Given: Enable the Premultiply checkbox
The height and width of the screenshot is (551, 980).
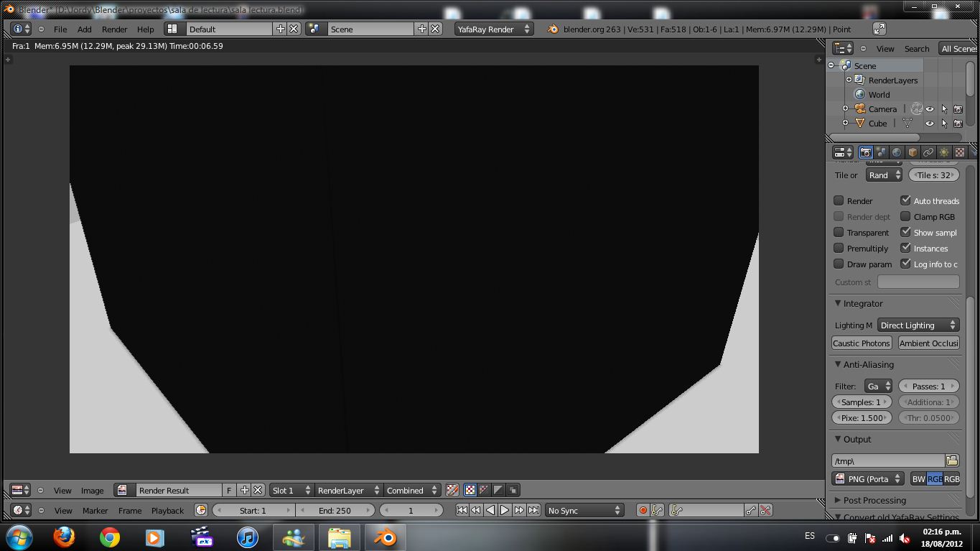Looking at the screenshot, I should coord(839,248).
